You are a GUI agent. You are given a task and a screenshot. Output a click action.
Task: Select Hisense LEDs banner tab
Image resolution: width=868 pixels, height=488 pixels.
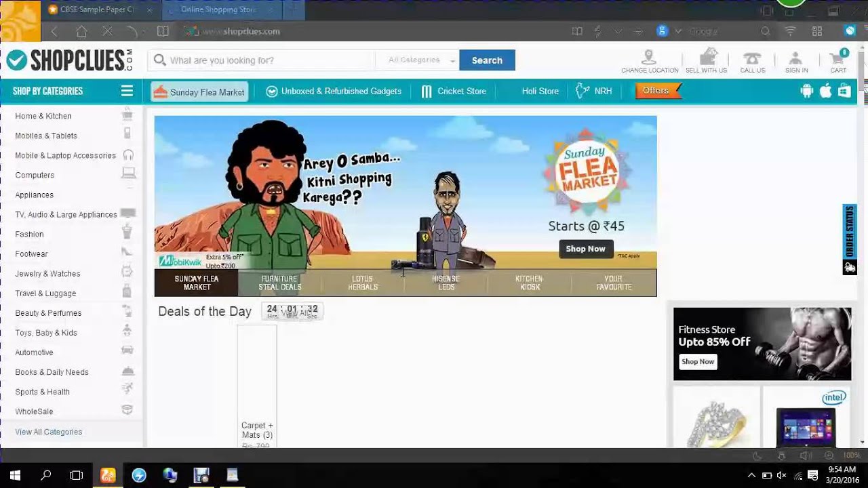click(446, 283)
